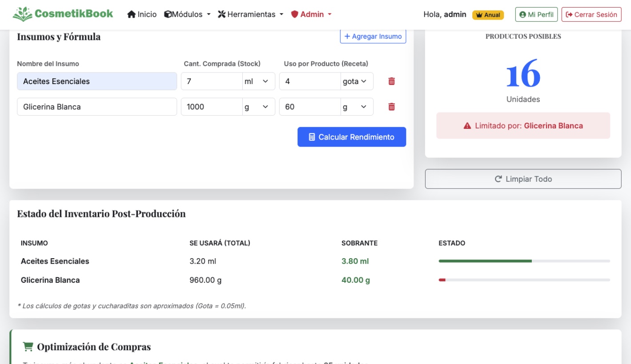Image resolution: width=631 pixels, height=364 pixels.
Task: Open the ml unit dropdown for Aceites Esenciales
Action: coord(258,81)
